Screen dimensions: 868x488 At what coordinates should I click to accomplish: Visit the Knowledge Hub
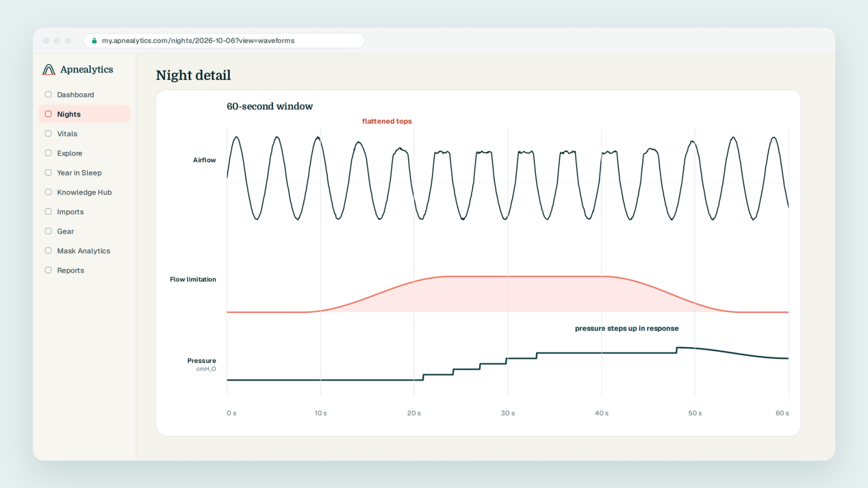click(x=84, y=192)
